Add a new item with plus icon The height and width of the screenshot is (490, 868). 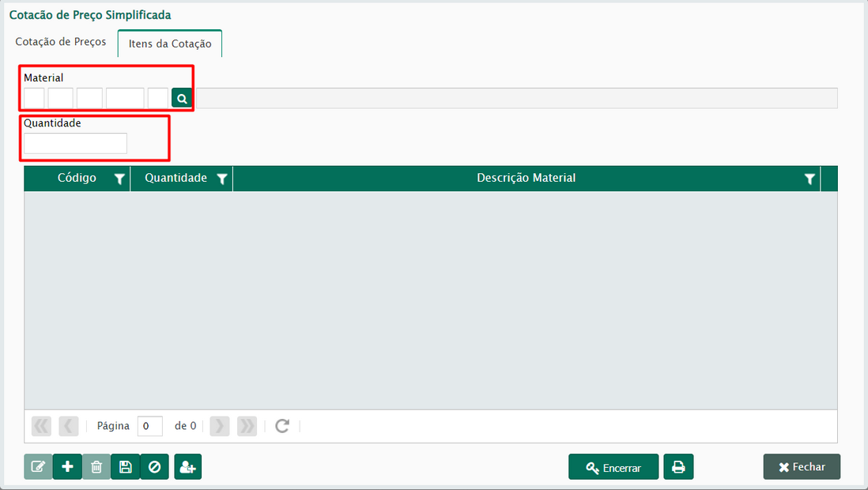click(x=67, y=467)
